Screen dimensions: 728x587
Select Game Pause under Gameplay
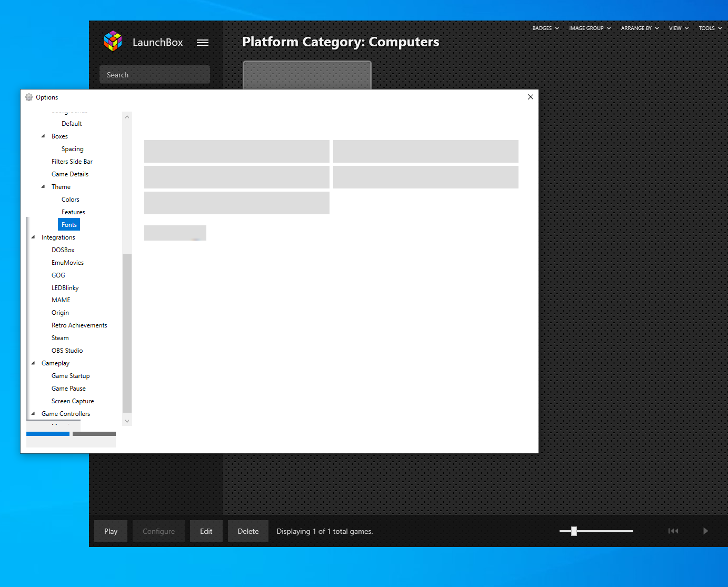pyautogui.click(x=68, y=389)
